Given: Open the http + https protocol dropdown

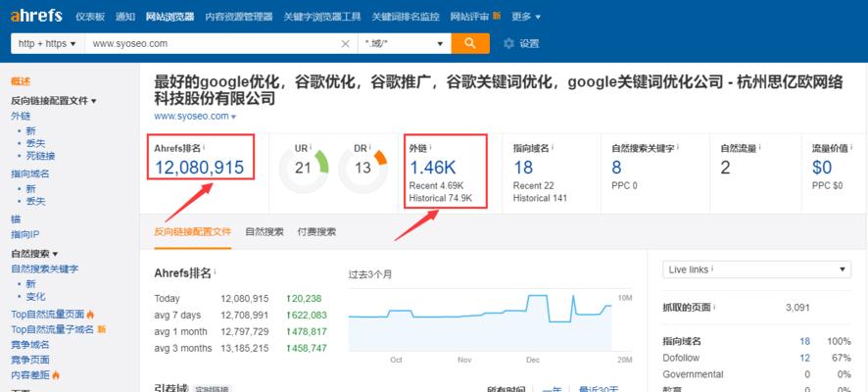Looking at the screenshot, I should click(48, 44).
